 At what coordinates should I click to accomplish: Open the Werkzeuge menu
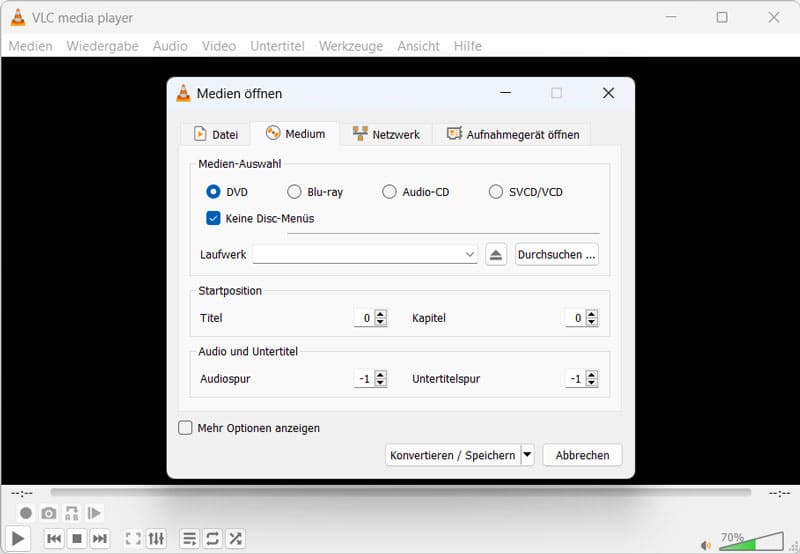351,46
